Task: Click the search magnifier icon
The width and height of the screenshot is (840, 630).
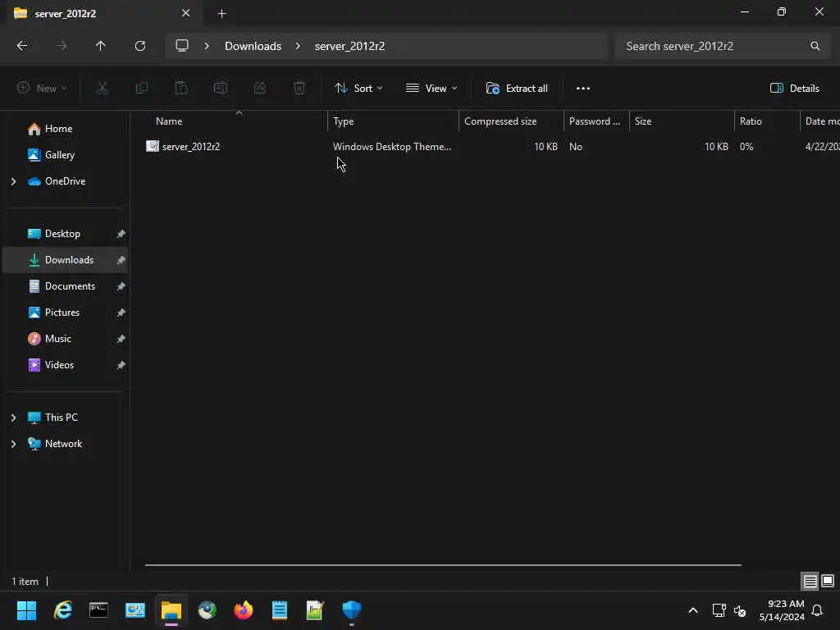Action: tap(815, 46)
